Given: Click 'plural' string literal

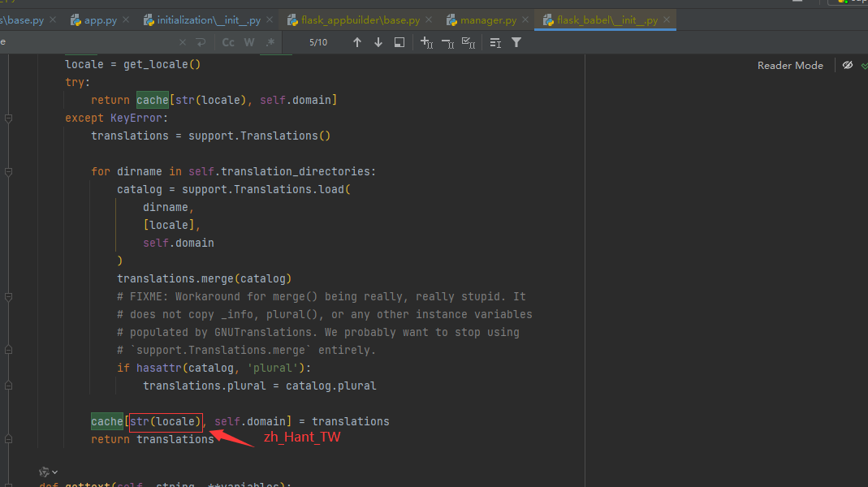Looking at the screenshot, I should pos(272,368).
